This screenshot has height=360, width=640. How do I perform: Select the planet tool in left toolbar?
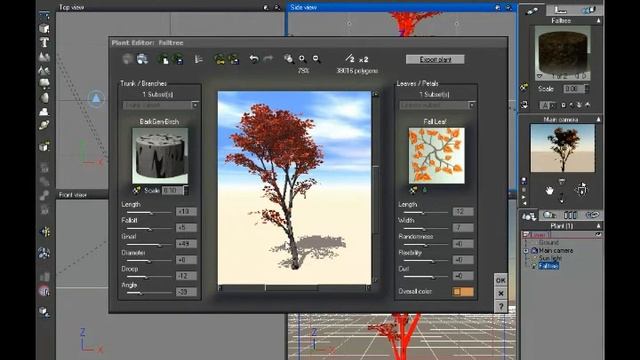[44, 125]
